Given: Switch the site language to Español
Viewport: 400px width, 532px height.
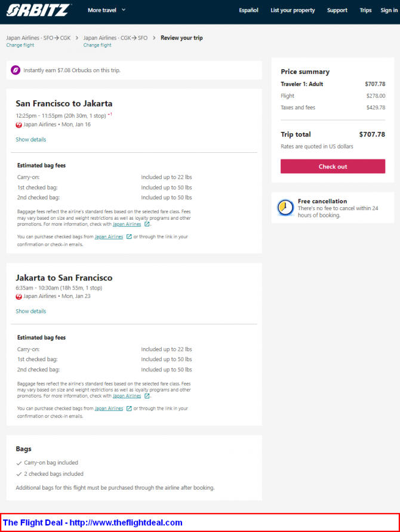Looking at the screenshot, I should point(248,10).
